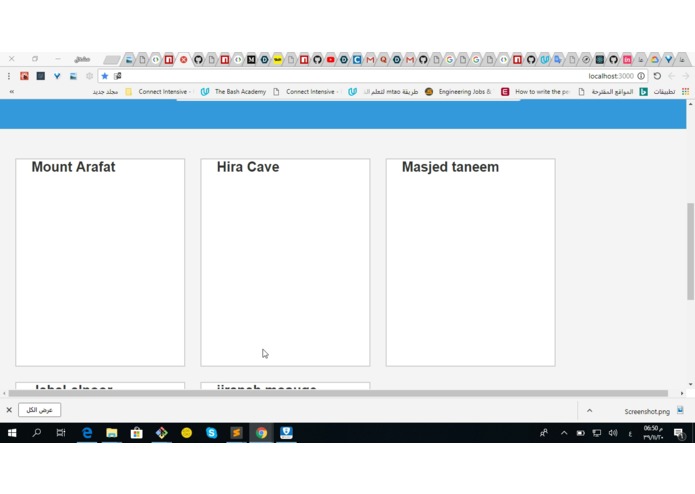Open Microsoft Store from the taskbar

pyautogui.click(x=137, y=433)
